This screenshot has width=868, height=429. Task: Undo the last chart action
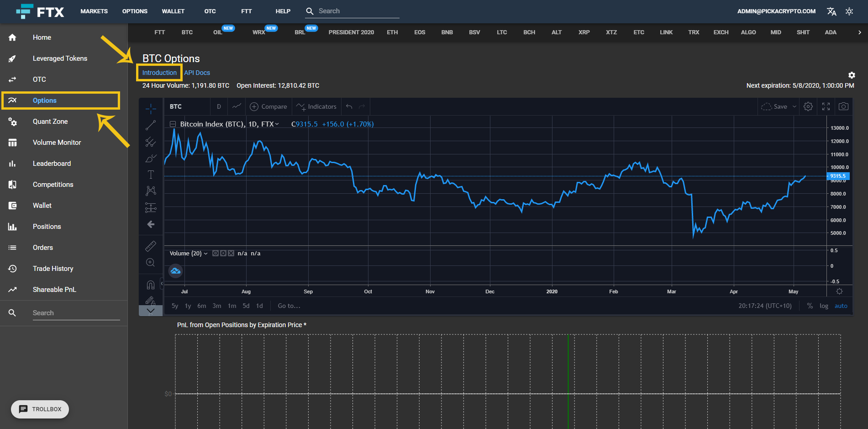tap(349, 106)
